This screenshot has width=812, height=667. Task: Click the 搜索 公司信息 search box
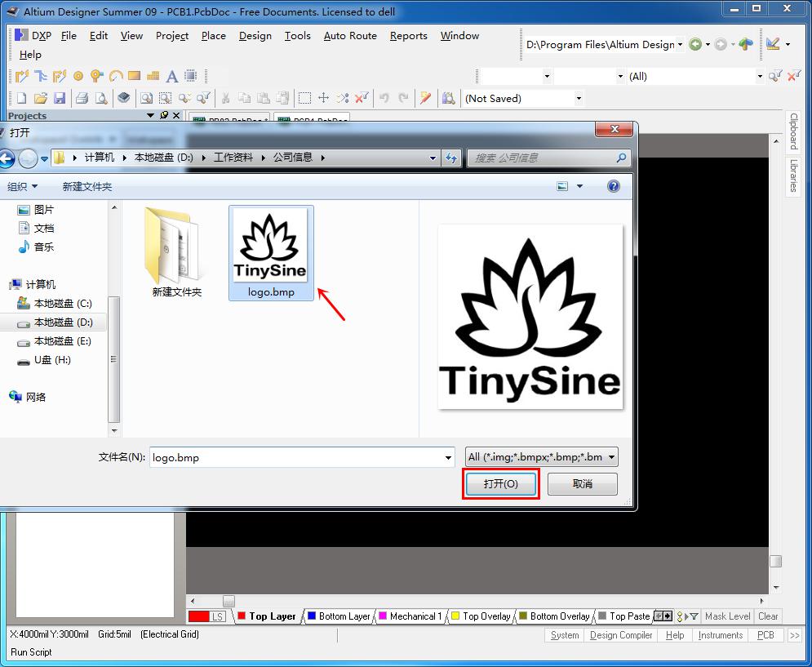pos(549,158)
